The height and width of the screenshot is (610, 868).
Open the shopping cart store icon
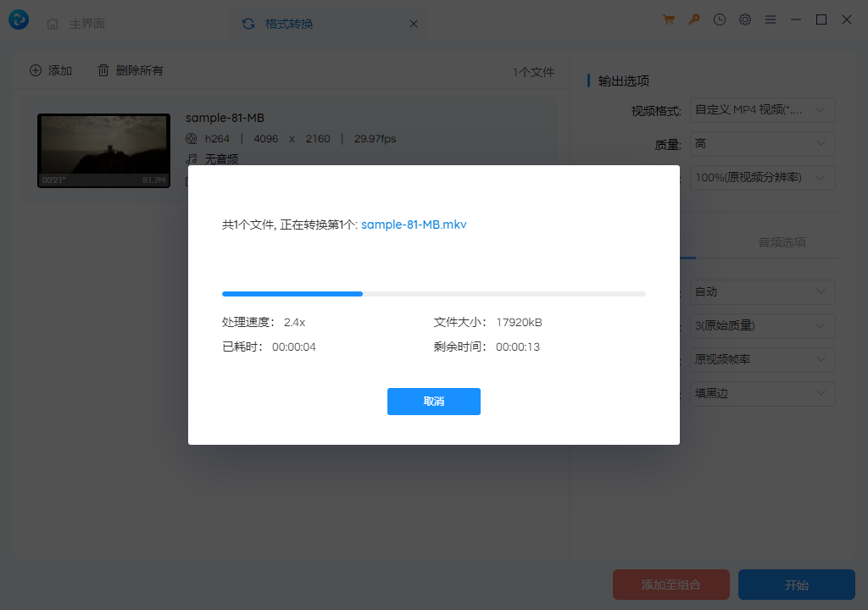tap(668, 19)
